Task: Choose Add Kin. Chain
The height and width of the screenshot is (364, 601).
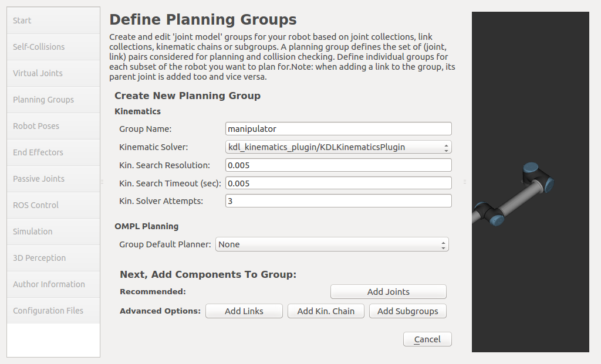Action: 326,311
